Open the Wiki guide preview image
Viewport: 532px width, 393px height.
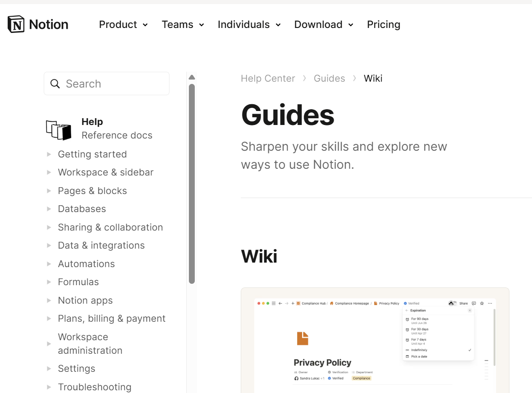(x=375, y=340)
